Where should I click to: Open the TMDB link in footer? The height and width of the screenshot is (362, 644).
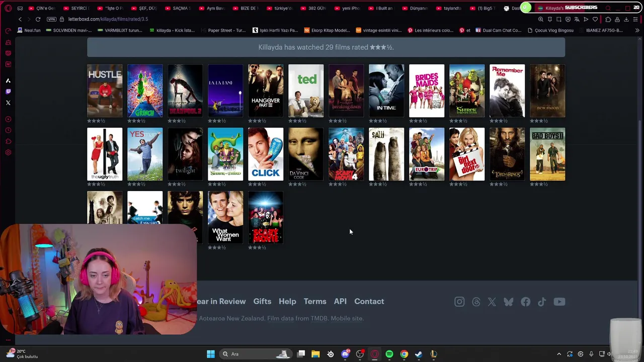click(319, 318)
